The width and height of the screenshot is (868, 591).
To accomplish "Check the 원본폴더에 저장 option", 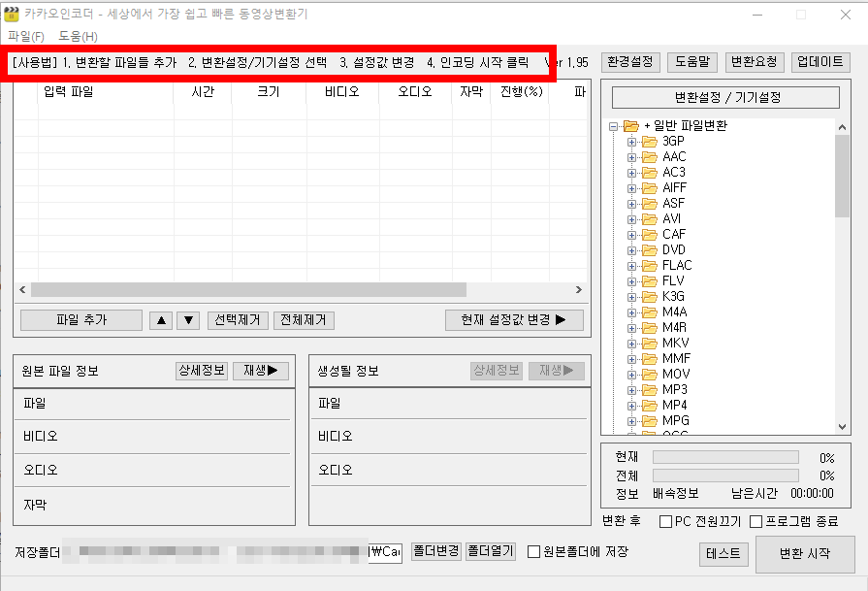I will click(x=533, y=552).
